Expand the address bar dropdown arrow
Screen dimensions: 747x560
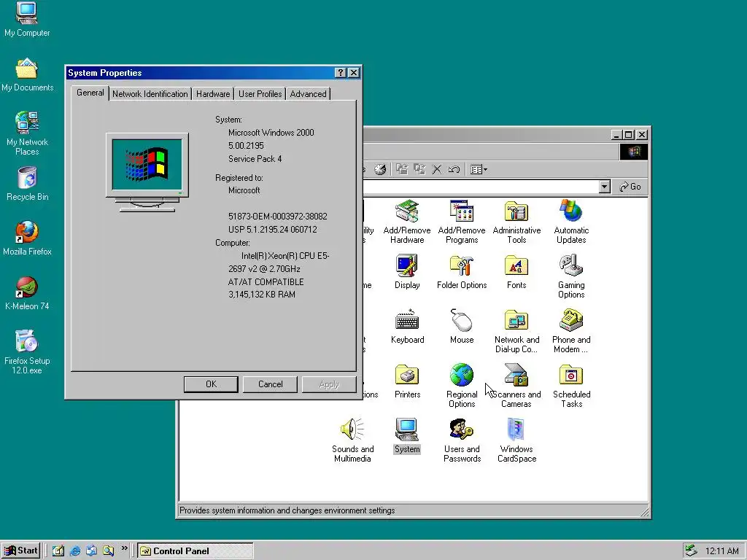click(604, 187)
